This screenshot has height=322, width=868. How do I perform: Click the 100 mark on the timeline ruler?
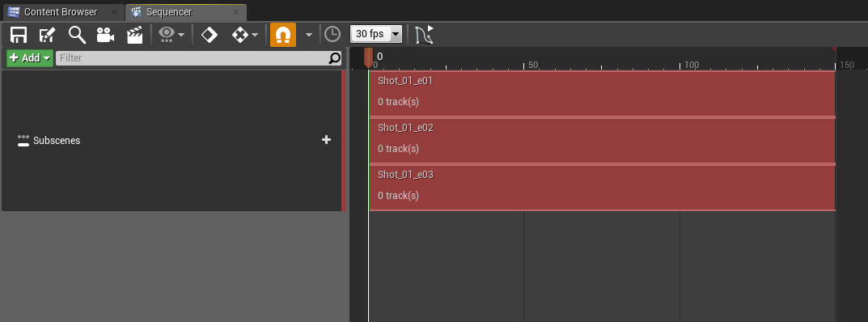pos(692,65)
